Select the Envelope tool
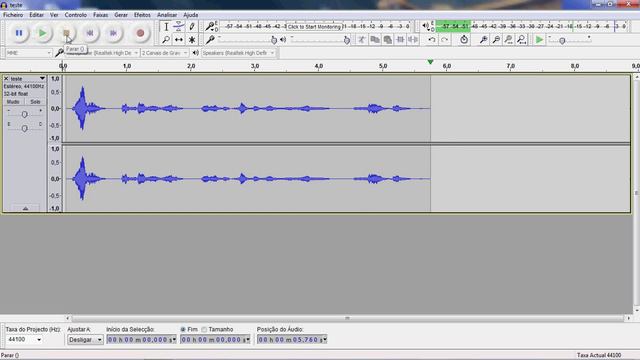 pos(179,27)
